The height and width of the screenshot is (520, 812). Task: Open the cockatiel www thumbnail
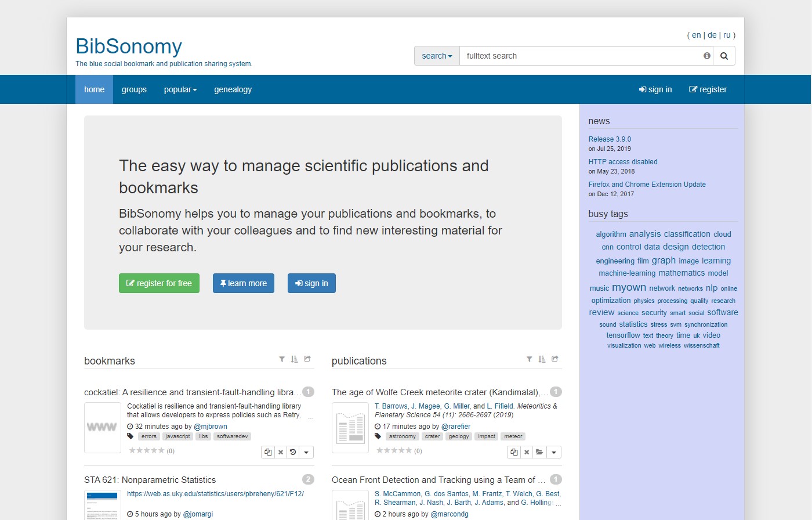click(x=103, y=428)
